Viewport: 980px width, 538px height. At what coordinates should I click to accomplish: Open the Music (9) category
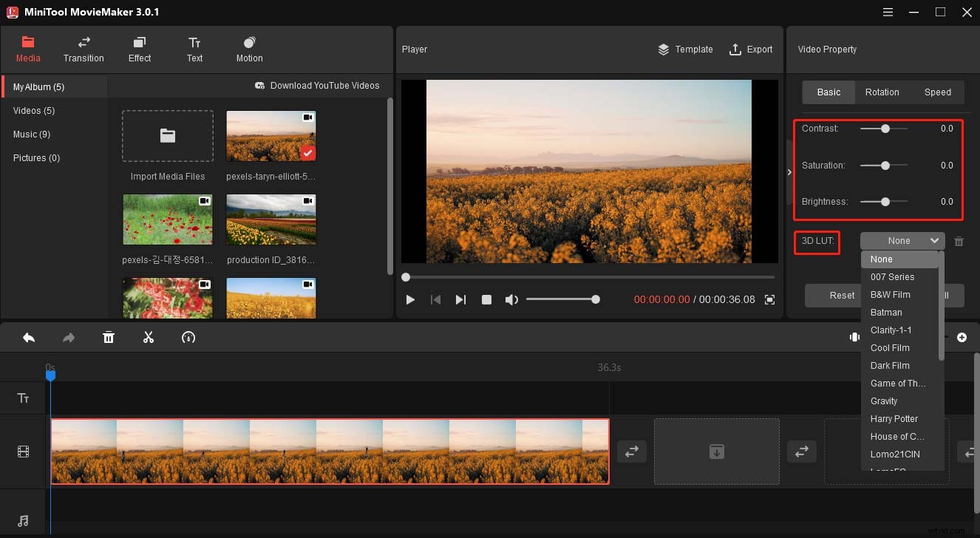click(32, 134)
